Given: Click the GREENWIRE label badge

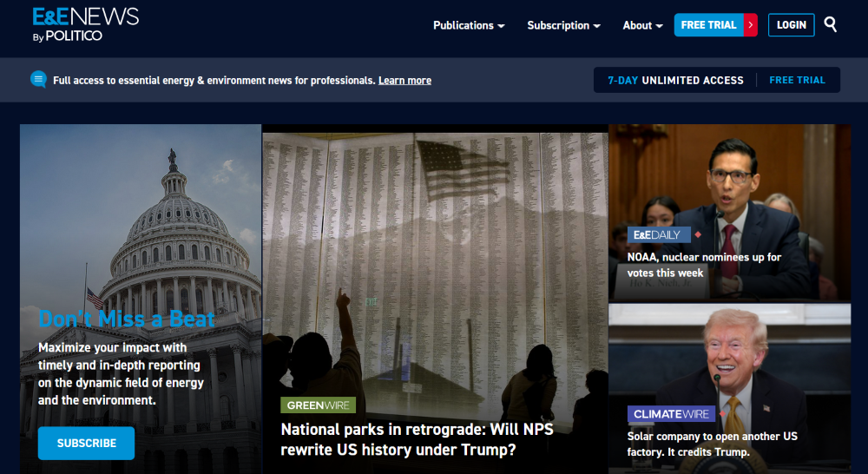Looking at the screenshot, I should (318, 405).
